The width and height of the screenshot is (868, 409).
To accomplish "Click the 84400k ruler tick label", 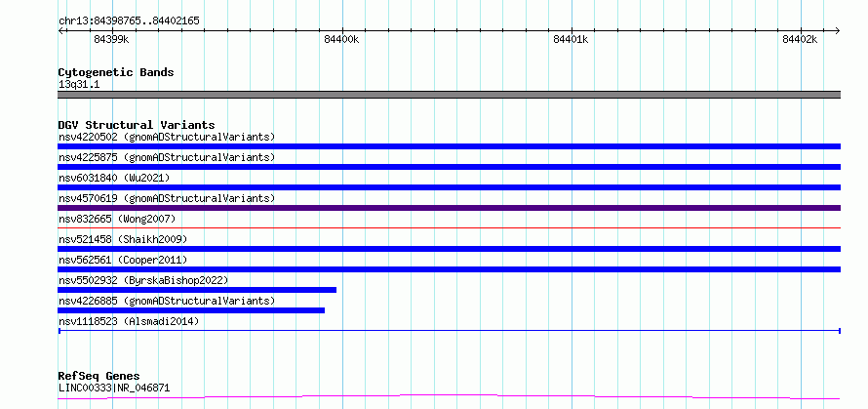I will click(x=341, y=39).
